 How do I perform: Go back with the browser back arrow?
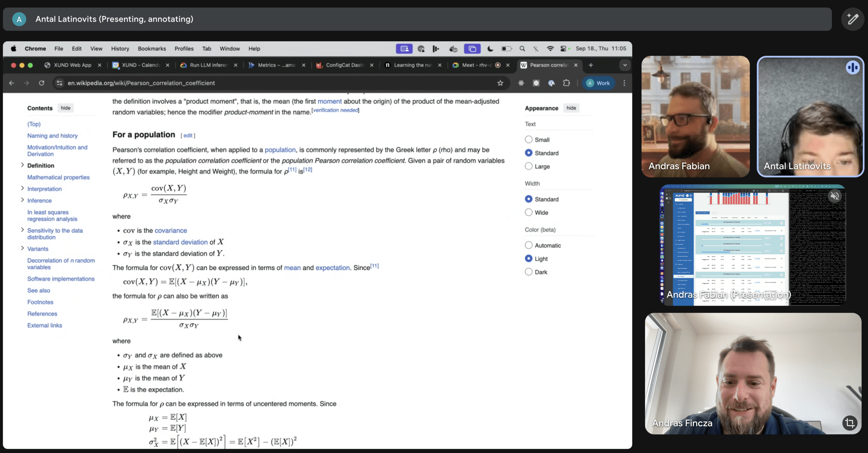11,83
